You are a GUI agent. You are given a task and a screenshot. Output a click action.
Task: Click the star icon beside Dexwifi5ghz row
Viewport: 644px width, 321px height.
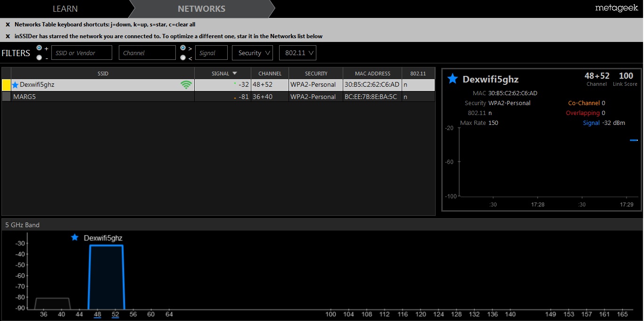[15, 85]
